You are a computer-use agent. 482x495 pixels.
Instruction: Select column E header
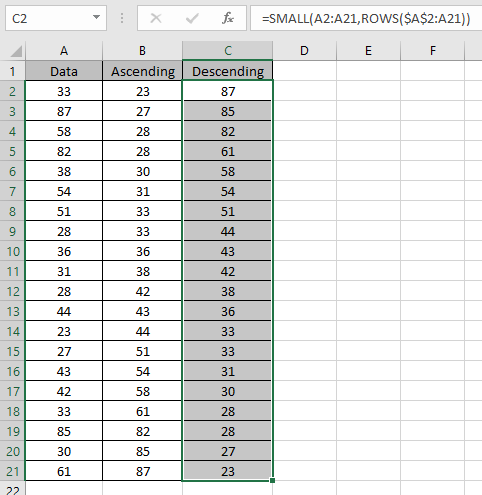[x=368, y=51]
